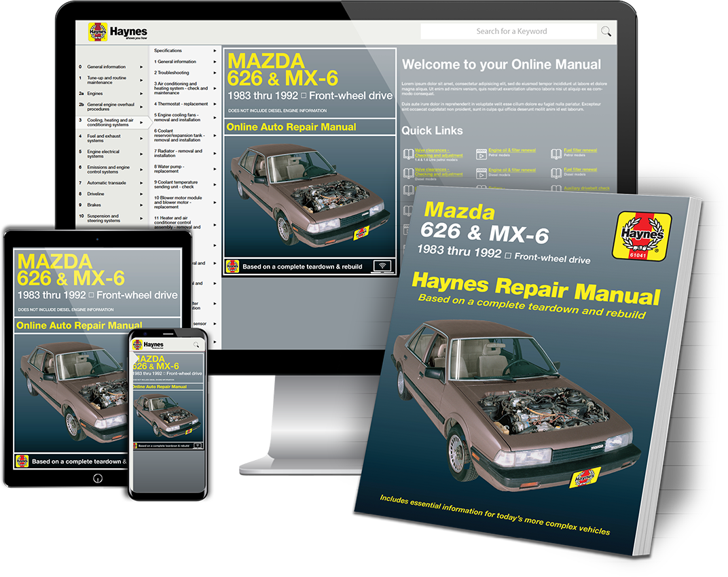This screenshot has width=728, height=577.
Task: Open Troubleshooting section
Action: click(x=172, y=73)
